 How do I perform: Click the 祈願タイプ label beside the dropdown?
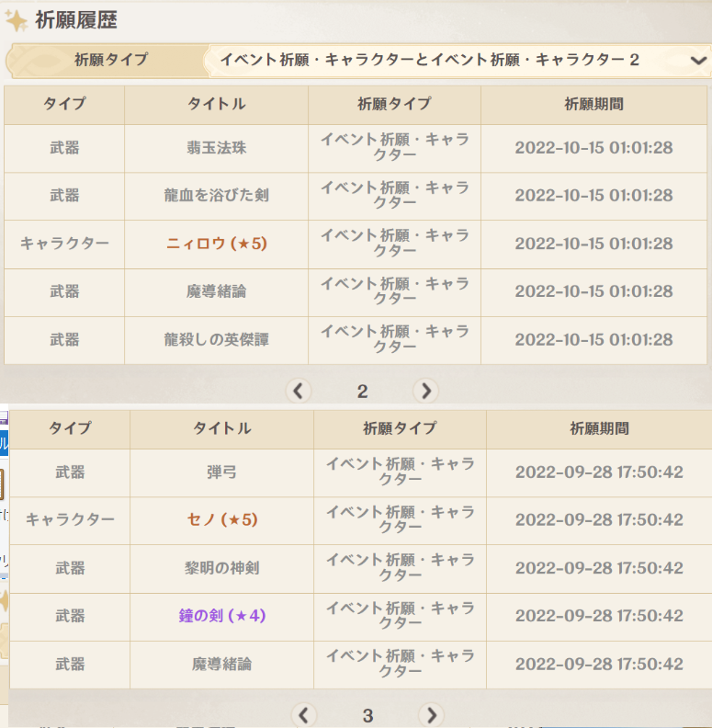pos(110,61)
